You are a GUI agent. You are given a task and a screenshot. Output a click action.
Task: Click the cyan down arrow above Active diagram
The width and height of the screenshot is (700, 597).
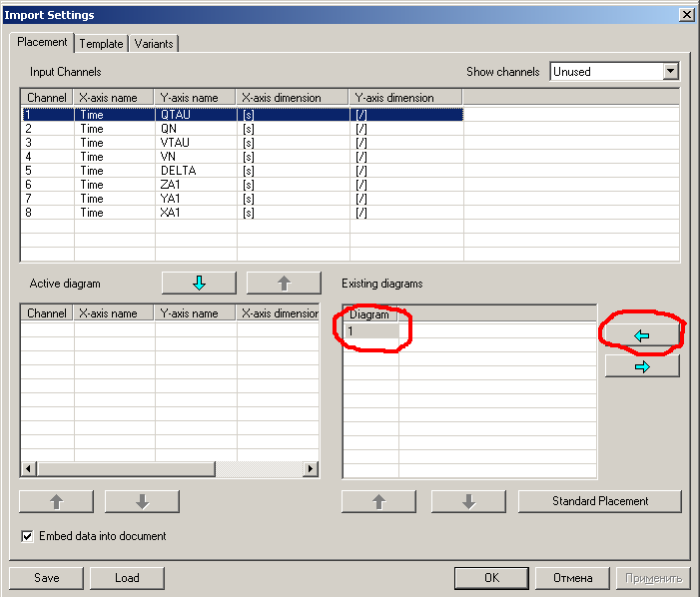tap(198, 283)
